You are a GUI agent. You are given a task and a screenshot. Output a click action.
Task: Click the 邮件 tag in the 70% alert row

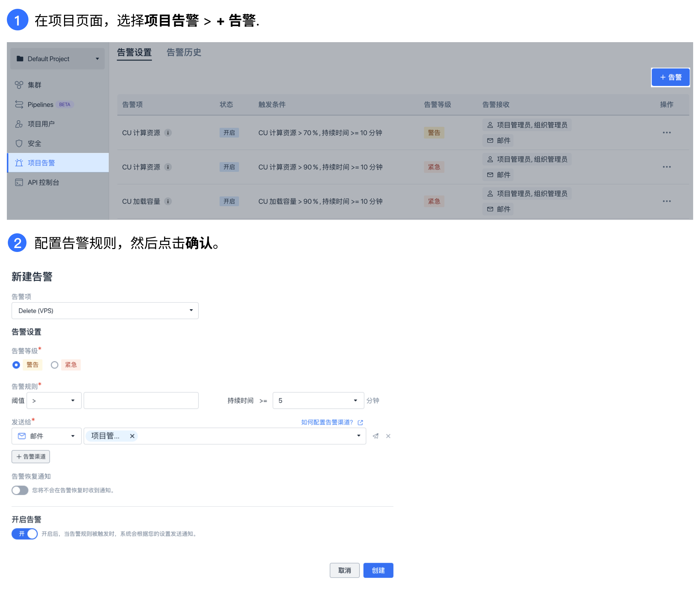(x=498, y=141)
